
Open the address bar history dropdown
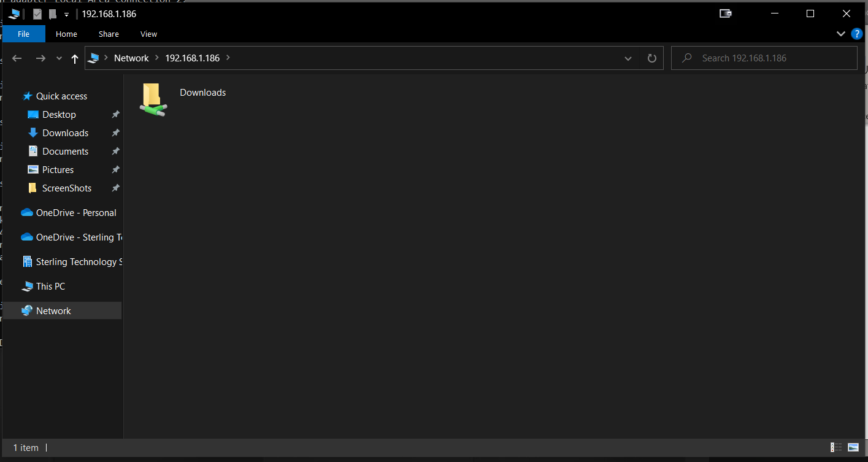point(628,58)
